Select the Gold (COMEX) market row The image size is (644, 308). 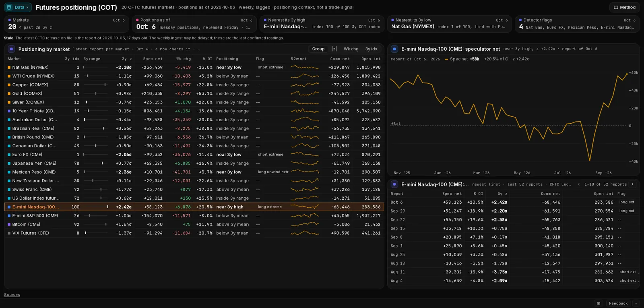[194, 93]
